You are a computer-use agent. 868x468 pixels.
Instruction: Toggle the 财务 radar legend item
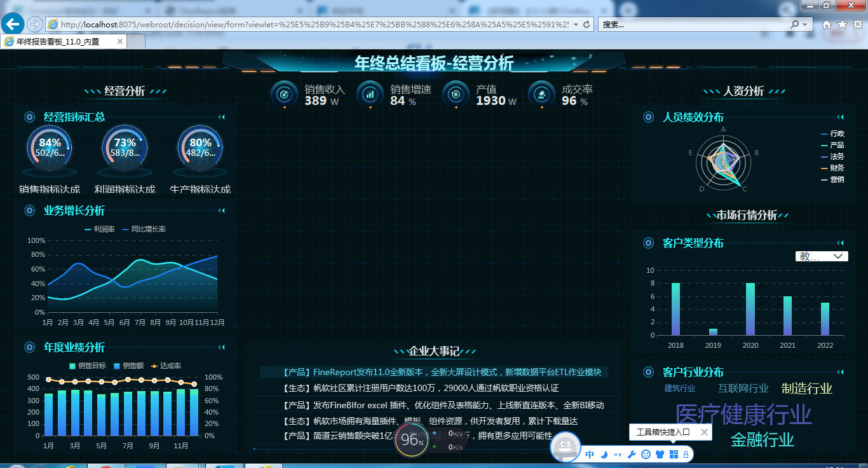pos(832,168)
